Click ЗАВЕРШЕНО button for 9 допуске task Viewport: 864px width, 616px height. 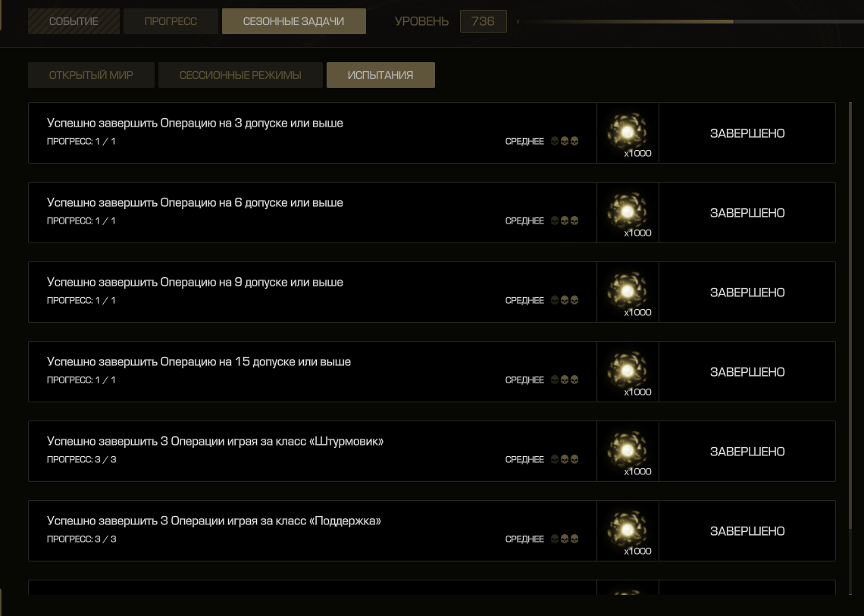[x=747, y=292]
